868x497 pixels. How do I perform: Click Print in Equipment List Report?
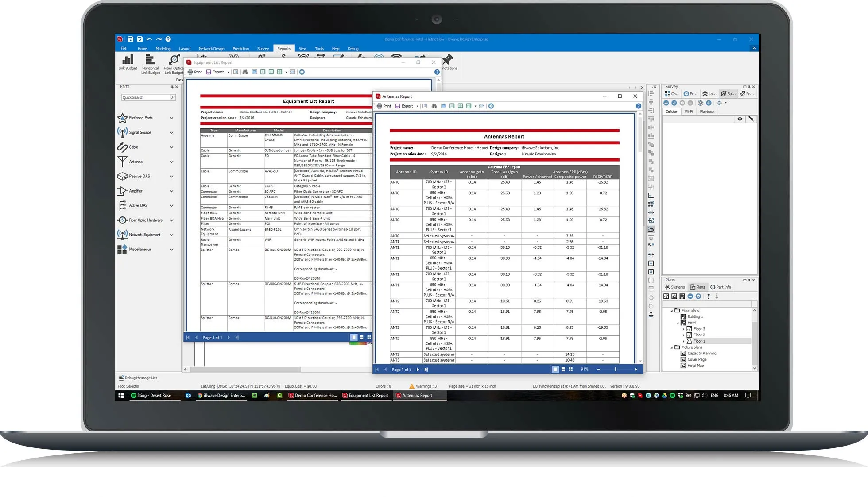pyautogui.click(x=194, y=72)
